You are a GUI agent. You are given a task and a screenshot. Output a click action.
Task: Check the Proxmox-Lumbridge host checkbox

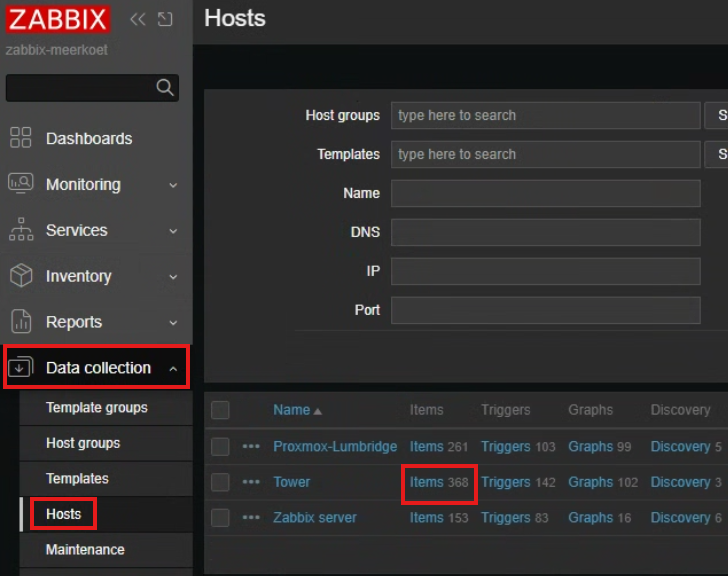(x=220, y=447)
